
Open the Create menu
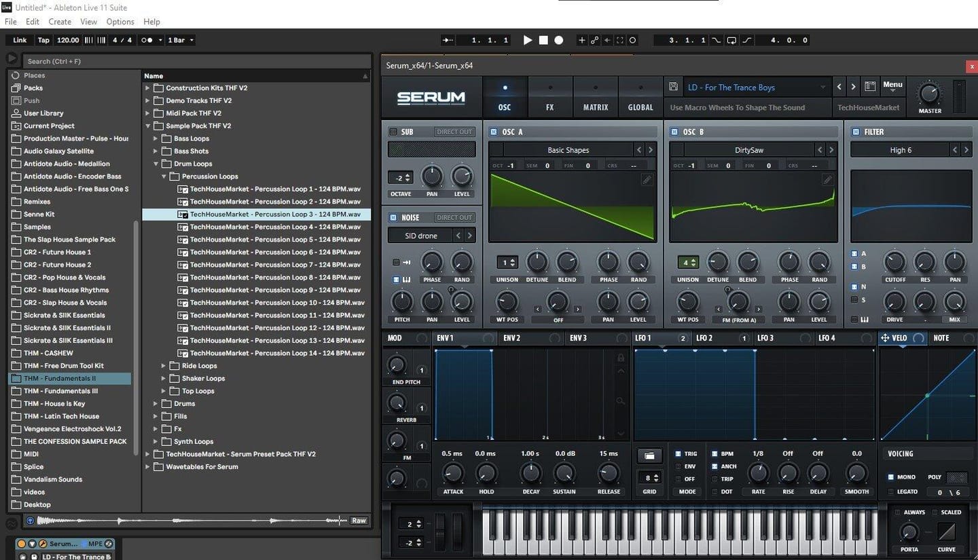[60, 22]
